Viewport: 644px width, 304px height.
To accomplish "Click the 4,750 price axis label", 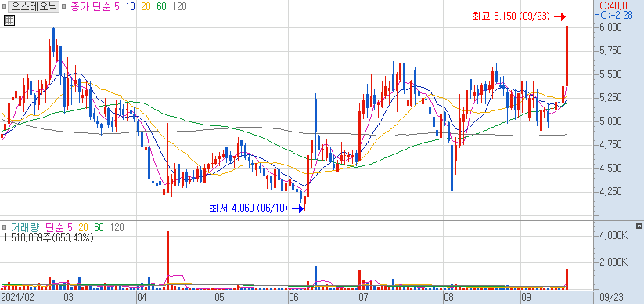I will pos(610,144).
